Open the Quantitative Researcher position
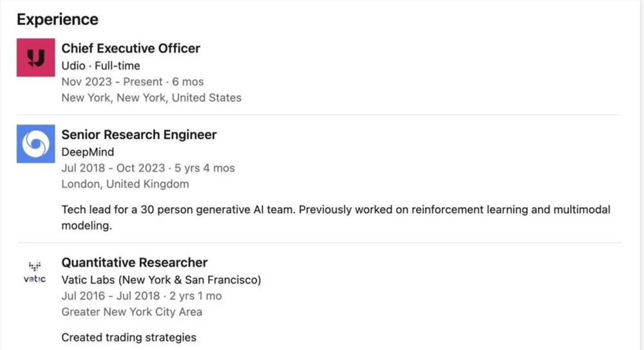The height and width of the screenshot is (350, 644). coord(135,262)
